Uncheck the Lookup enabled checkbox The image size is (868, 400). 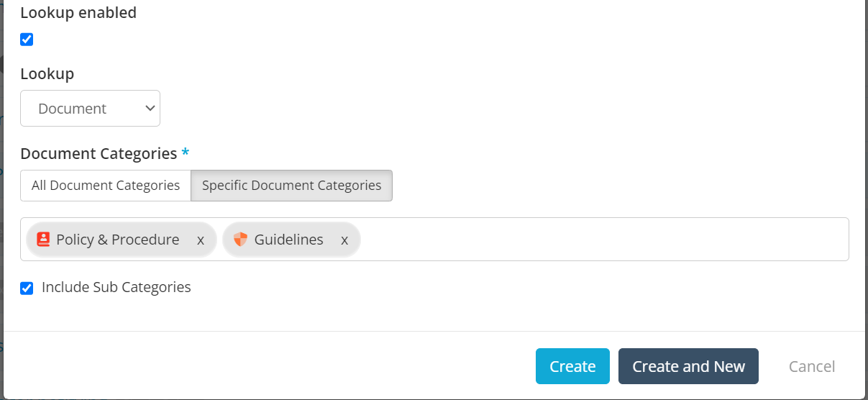pos(27,40)
